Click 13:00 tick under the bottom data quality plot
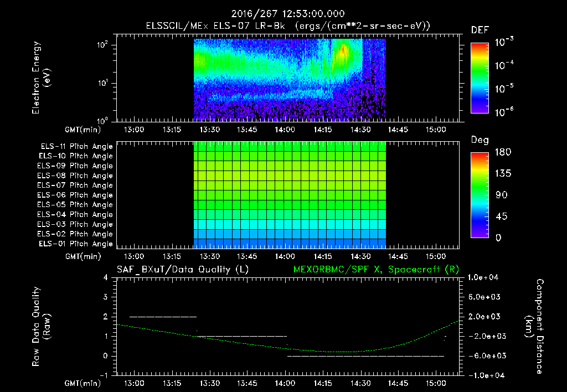Screen dimensions: 567x392 [134, 383]
